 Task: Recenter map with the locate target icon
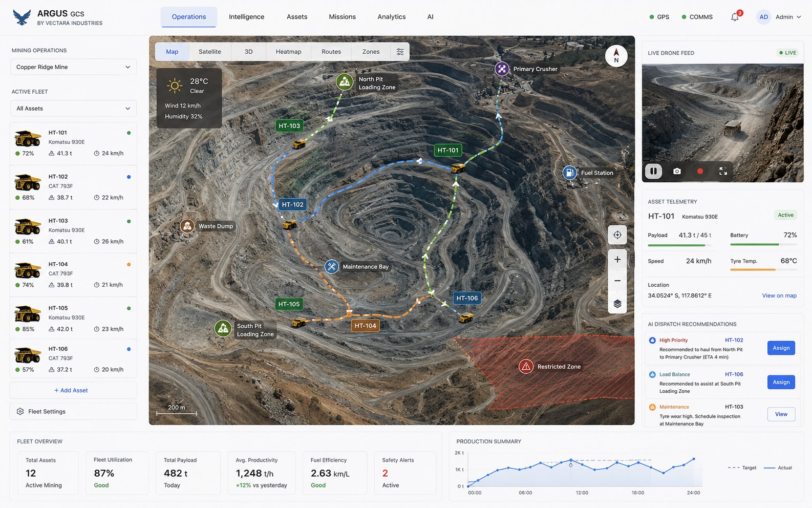pos(617,235)
